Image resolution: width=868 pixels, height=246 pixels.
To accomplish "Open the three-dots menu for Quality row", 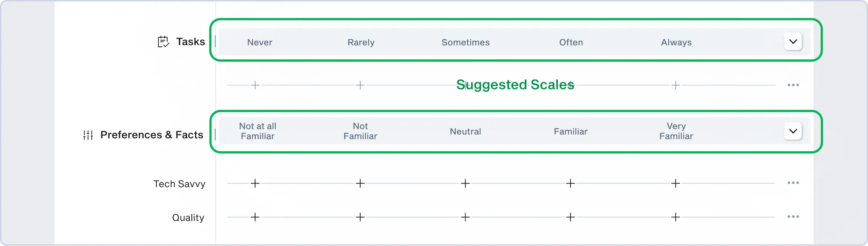I will (x=793, y=217).
